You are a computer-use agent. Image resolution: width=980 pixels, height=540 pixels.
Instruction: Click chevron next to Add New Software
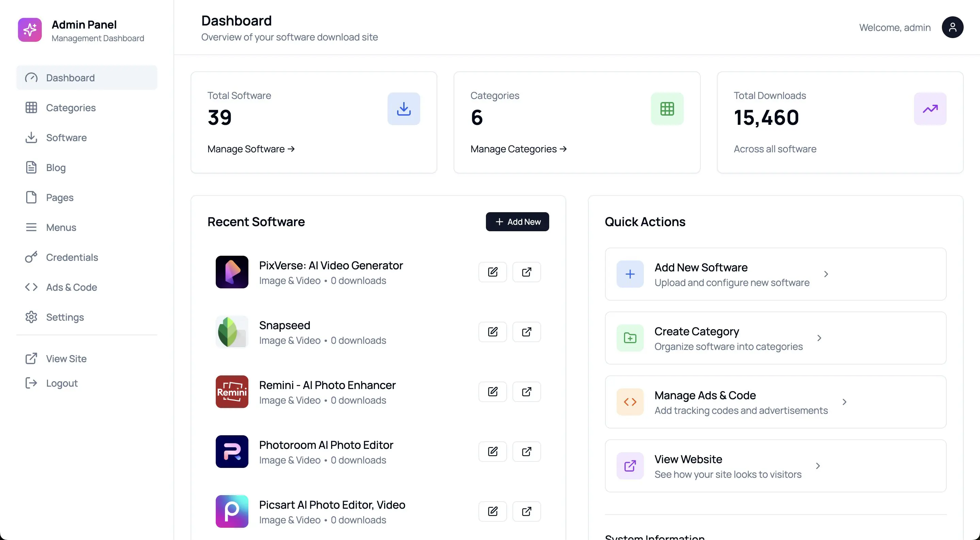[826, 274]
